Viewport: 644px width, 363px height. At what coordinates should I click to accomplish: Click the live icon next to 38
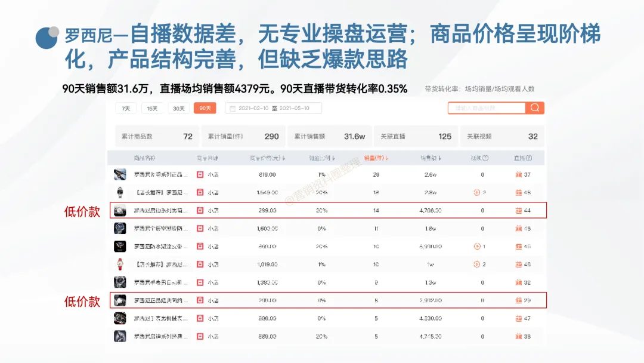(x=518, y=336)
